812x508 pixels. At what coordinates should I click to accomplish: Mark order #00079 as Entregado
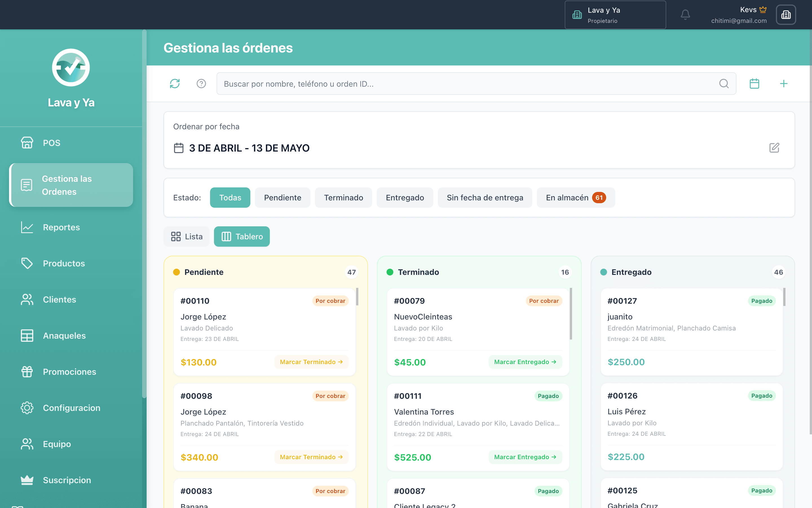pos(525,362)
